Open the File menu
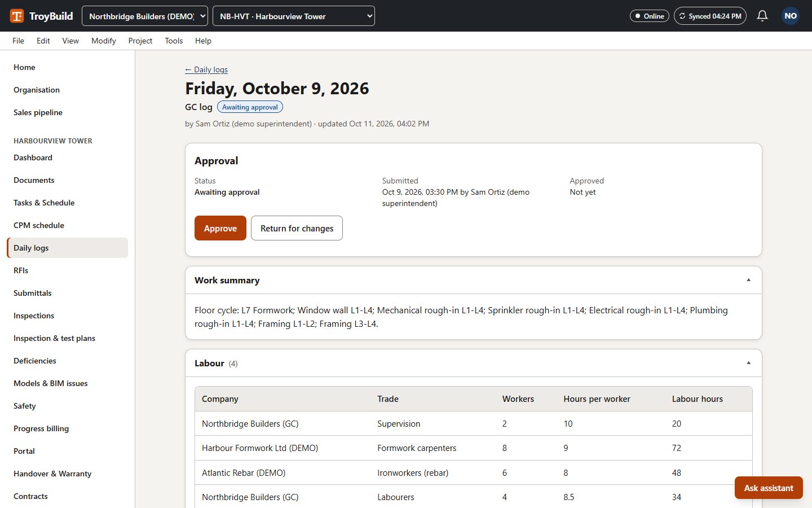Viewport: 812px width, 508px height. (18, 41)
